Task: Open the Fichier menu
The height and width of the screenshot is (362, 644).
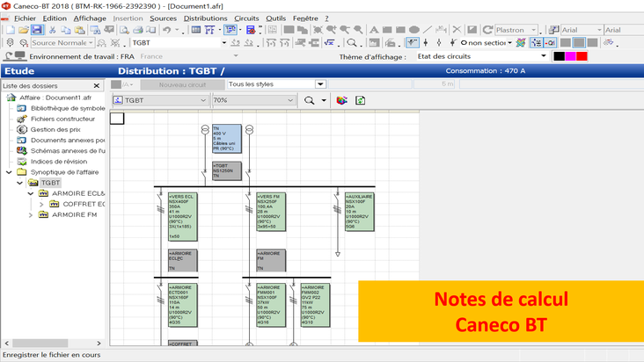Action: pyautogui.click(x=25, y=18)
